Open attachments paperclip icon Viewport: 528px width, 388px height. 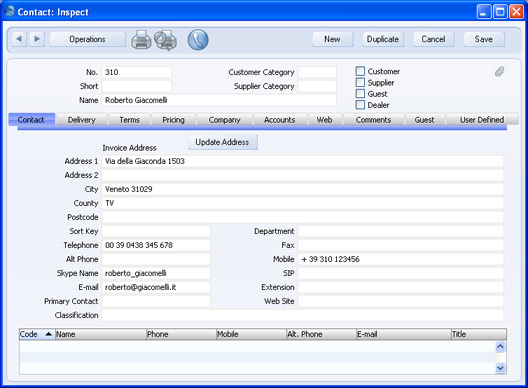(499, 71)
